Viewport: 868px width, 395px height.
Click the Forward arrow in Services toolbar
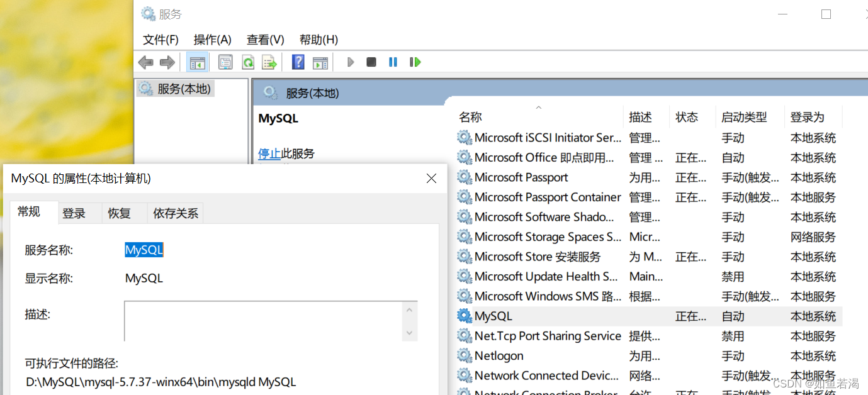click(167, 62)
